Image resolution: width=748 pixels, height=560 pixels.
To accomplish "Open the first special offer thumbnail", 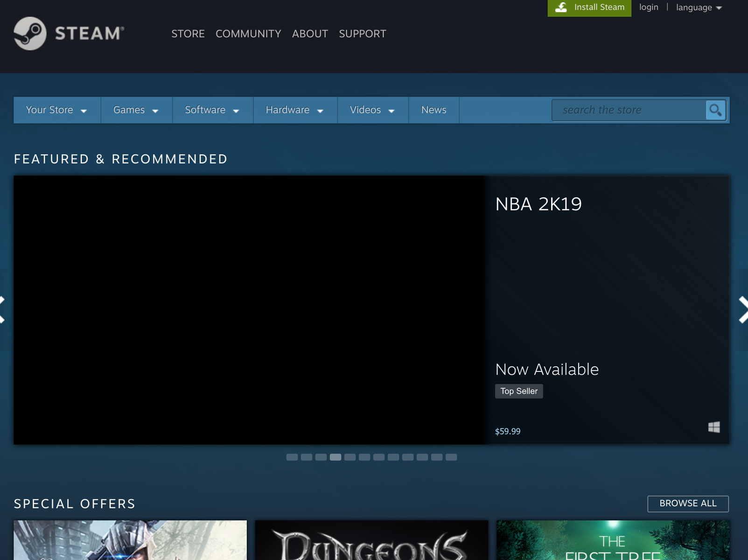I will (130, 540).
